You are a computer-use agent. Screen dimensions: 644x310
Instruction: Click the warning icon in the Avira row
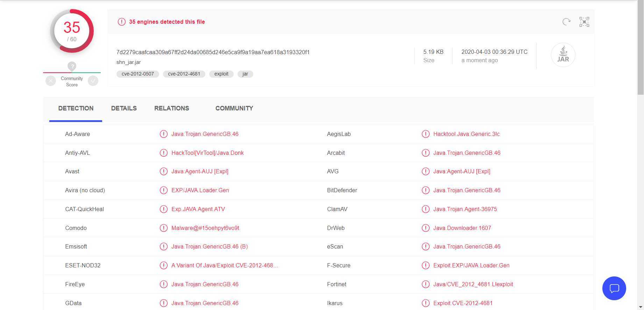[x=163, y=190]
